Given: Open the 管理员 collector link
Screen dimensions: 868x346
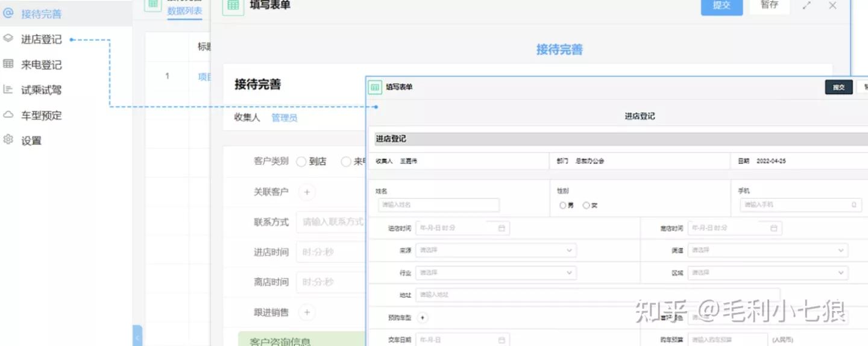Looking at the screenshot, I should click(x=284, y=118).
